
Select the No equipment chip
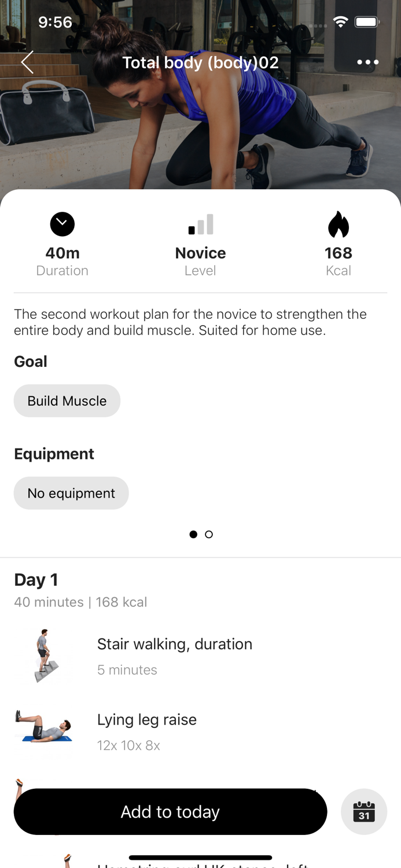point(71,493)
